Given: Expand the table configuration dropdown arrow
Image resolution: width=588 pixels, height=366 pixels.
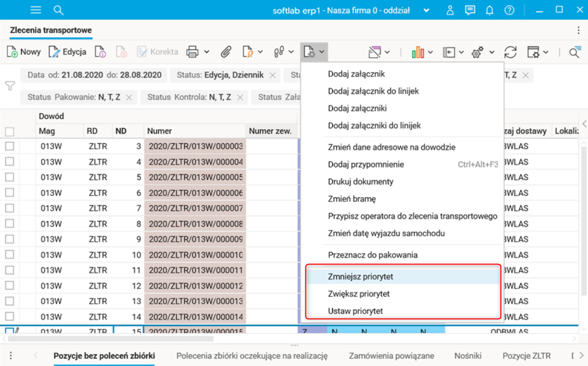Looking at the screenshot, I should tap(546, 52).
